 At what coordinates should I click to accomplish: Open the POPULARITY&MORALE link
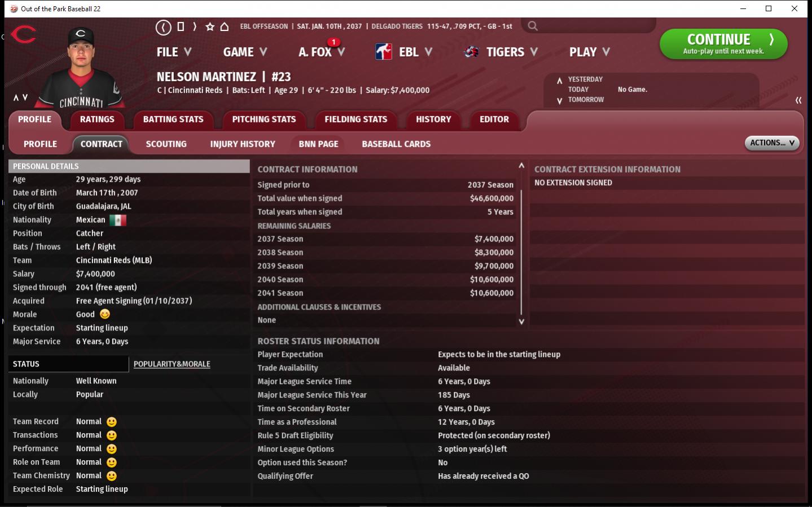coord(172,364)
